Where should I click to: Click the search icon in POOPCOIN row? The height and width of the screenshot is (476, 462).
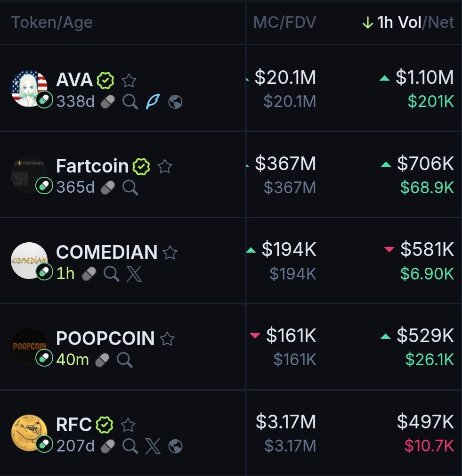124,360
